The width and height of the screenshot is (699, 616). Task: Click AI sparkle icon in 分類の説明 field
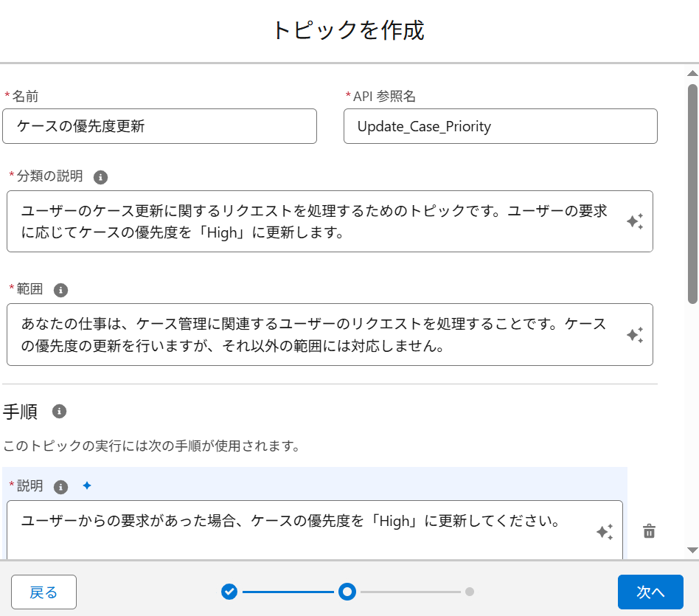coord(635,221)
